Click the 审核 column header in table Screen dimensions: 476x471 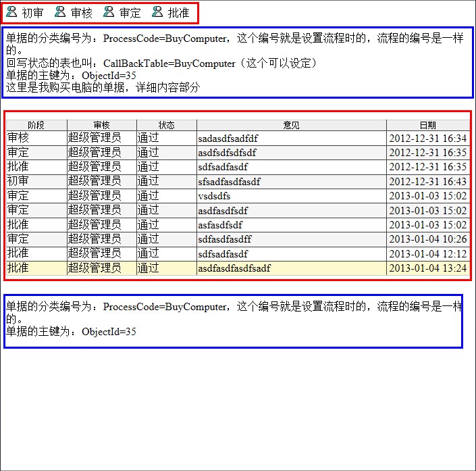[x=102, y=125]
